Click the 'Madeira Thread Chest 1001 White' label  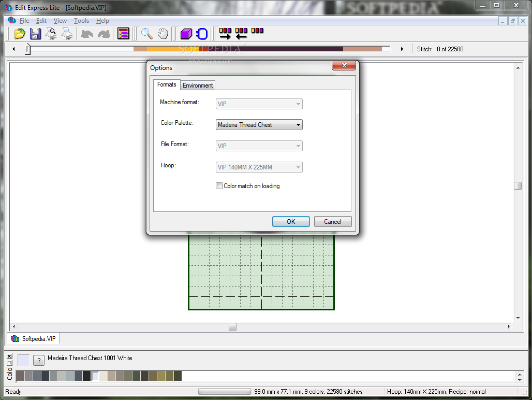click(x=90, y=358)
